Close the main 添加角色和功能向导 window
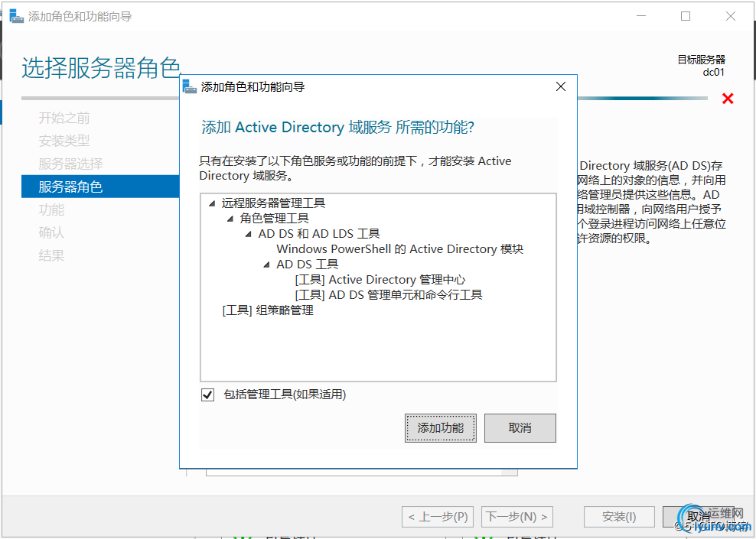756x539 pixels. [x=731, y=16]
